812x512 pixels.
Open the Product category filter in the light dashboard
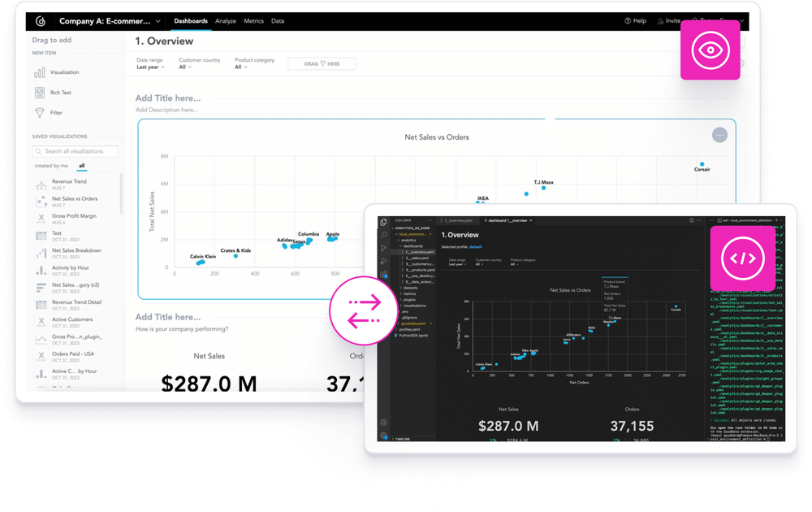[x=254, y=63]
